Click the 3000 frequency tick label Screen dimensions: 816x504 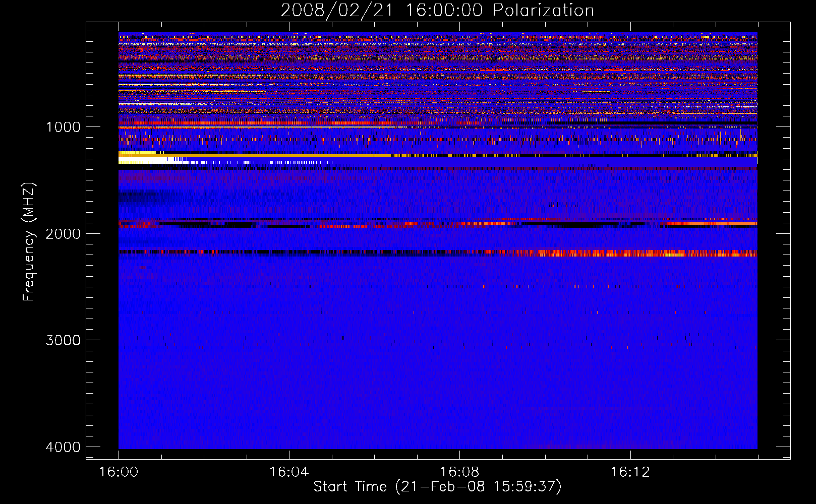pos(63,340)
